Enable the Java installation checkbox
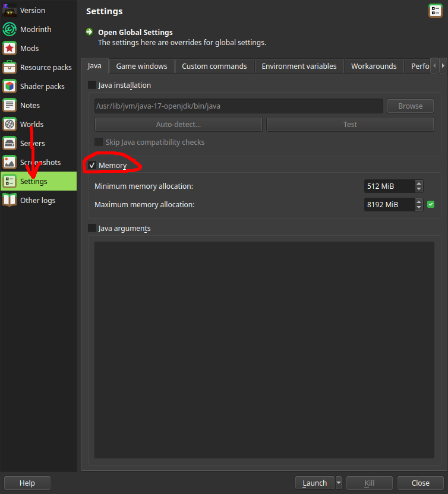 92,85
